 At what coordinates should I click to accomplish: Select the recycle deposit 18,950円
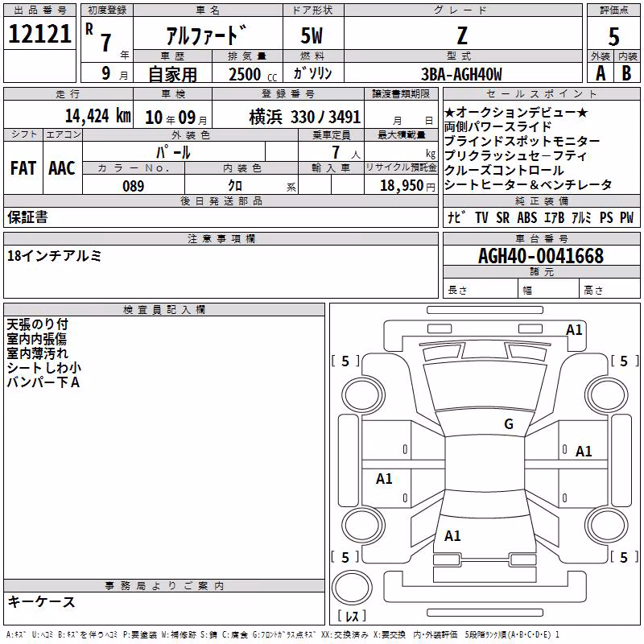point(407,186)
